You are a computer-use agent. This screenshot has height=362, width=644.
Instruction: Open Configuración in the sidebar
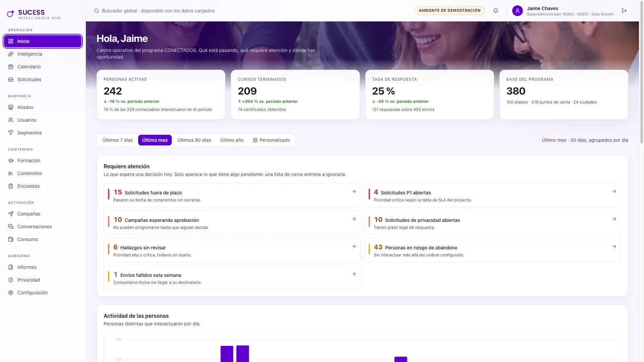click(x=43, y=293)
